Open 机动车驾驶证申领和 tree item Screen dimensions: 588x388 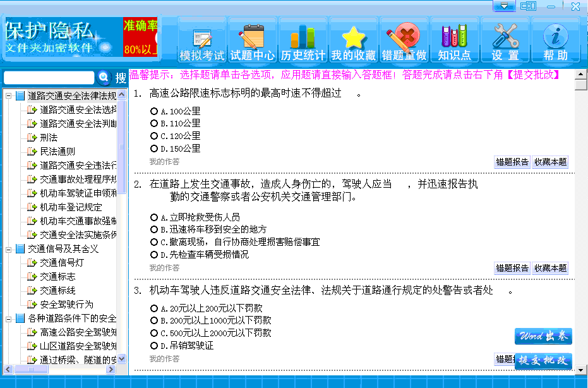78,193
